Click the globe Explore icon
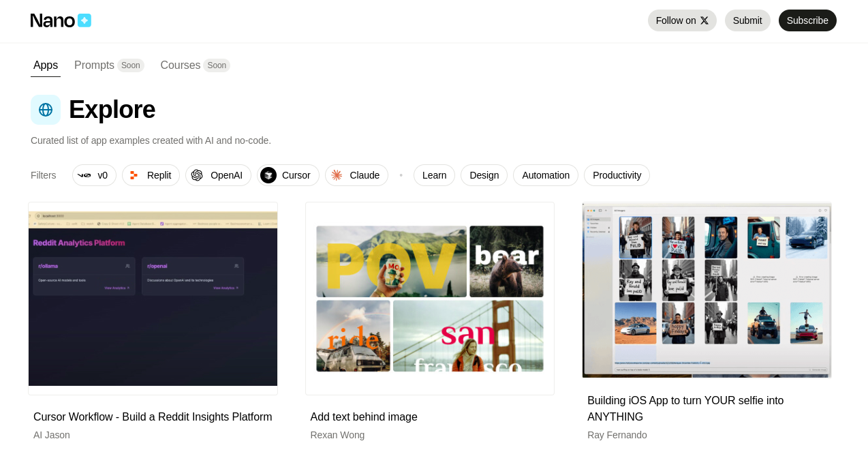 click(46, 110)
